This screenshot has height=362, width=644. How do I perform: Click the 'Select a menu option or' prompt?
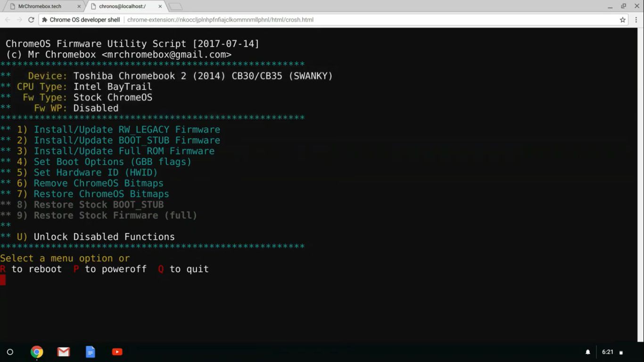point(65,258)
